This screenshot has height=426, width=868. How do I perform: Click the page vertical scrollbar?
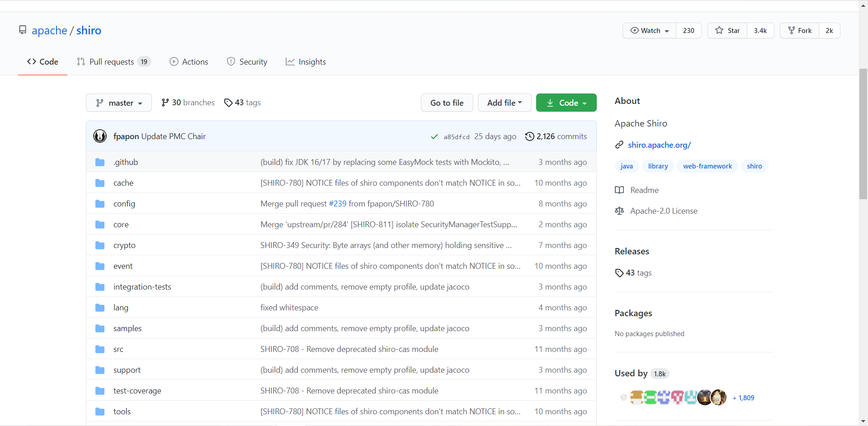click(863, 134)
